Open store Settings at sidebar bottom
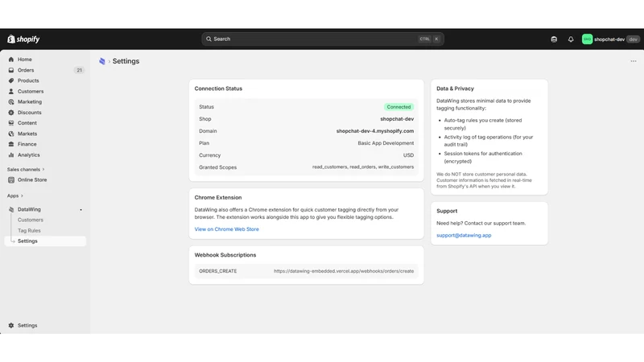 click(x=27, y=326)
